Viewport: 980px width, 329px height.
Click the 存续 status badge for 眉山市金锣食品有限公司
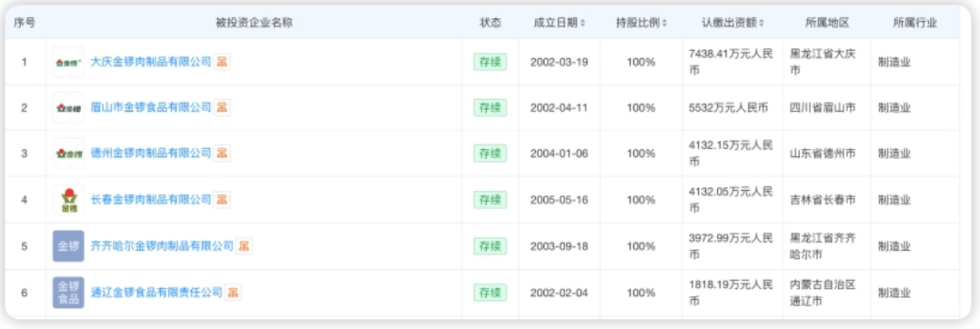point(490,107)
